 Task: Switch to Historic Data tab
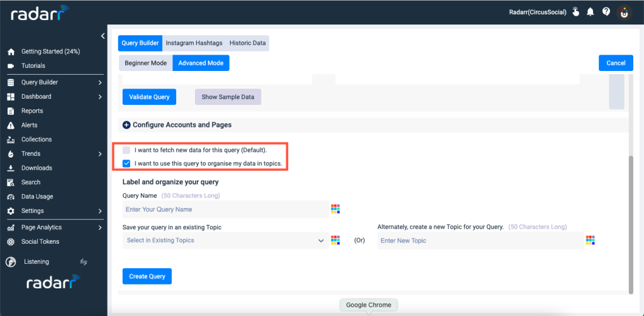coord(248,43)
